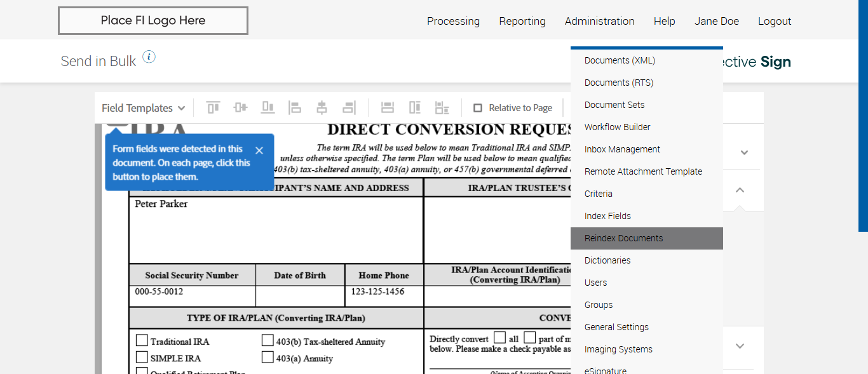This screenshot has height=374, width=868.
Task: Expand the topmost collapsed right panel section
Action: click(744, 152)
